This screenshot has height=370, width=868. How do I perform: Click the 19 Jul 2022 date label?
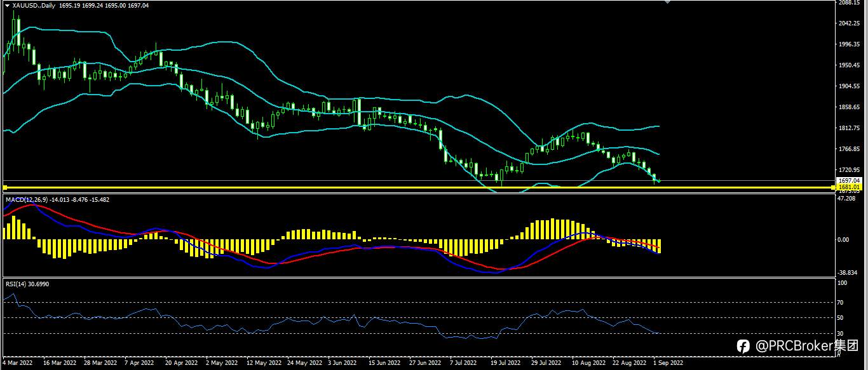506,363
